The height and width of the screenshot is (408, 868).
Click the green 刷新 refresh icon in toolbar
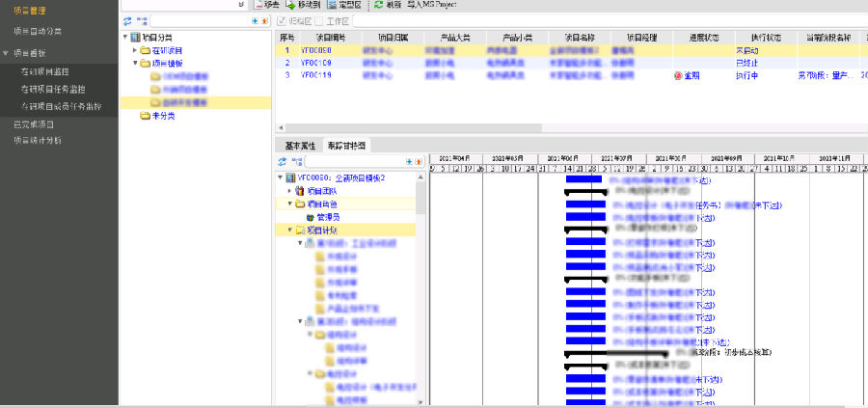pos(378,5)
